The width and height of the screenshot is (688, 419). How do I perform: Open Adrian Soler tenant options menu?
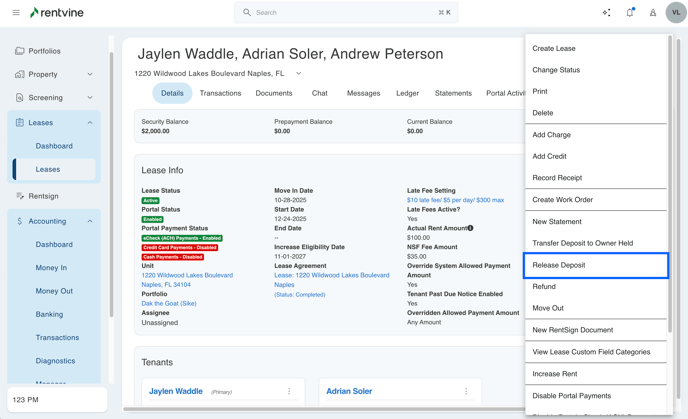[x=466, y=391]
